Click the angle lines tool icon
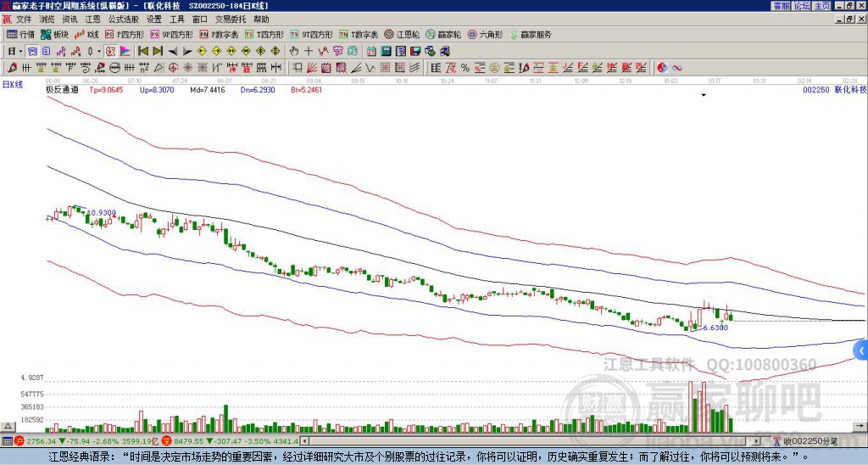The width and height of the screenshot is (868, 465). coord(357,68)
